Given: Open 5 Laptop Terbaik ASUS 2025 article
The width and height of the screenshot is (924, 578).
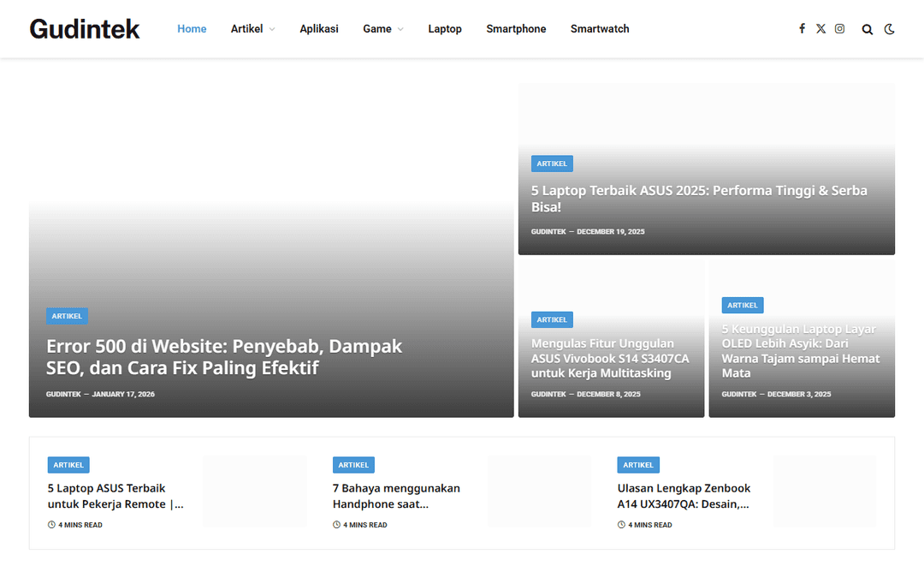Looking at the screenshot, I should (699, 199).
